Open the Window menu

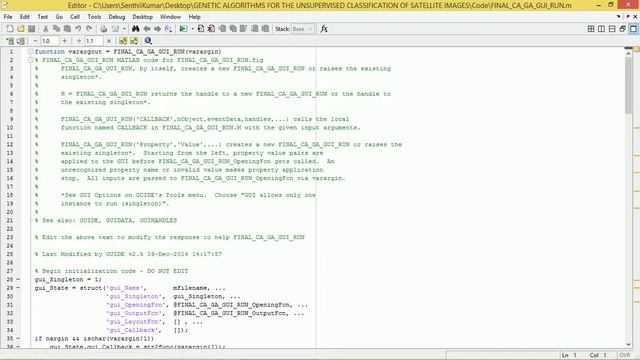coord(170,17)
